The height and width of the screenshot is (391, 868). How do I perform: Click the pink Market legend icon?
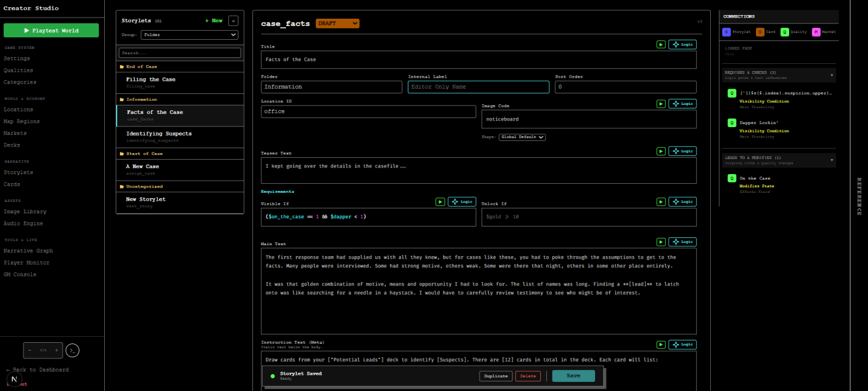click(x=816, y=32)
